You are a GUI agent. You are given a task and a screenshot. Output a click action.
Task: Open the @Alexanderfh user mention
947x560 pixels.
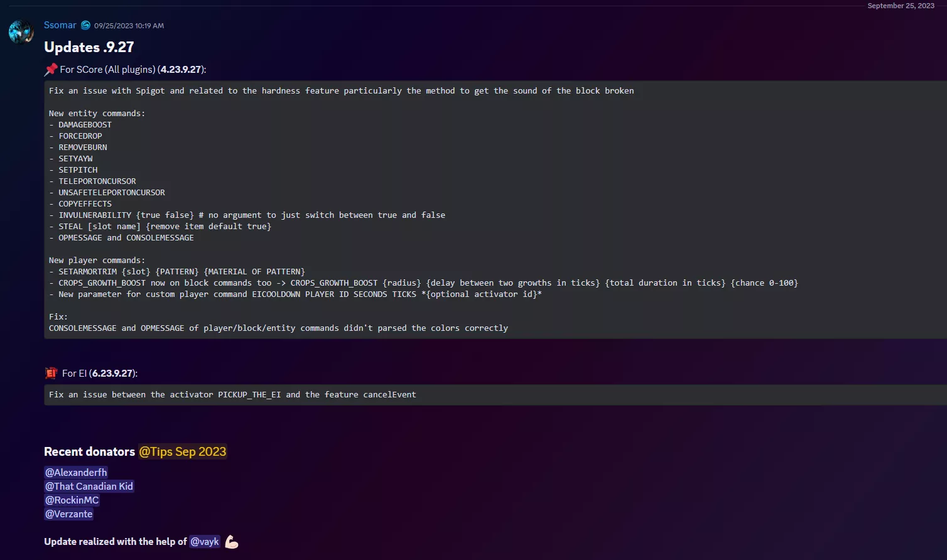point(76,472)
